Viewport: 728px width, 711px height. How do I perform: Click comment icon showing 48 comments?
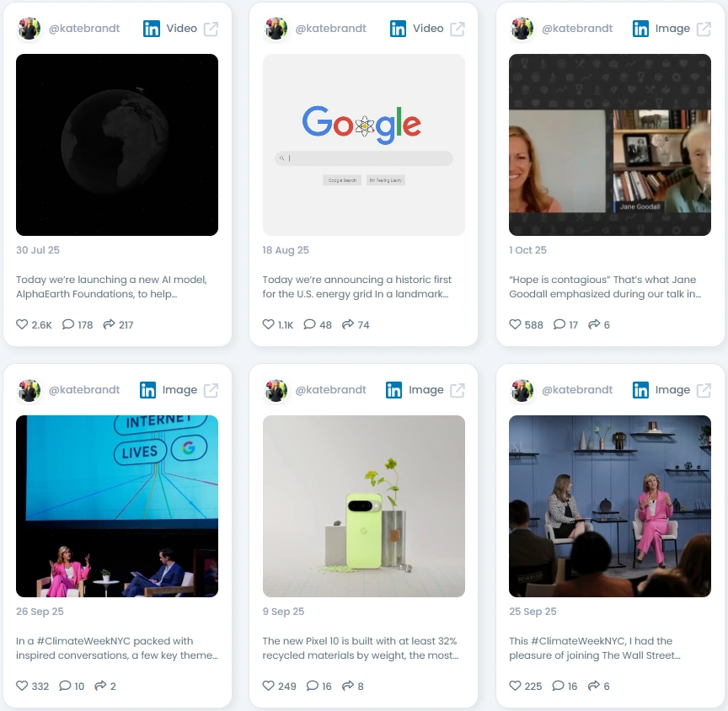pos(310,324)
